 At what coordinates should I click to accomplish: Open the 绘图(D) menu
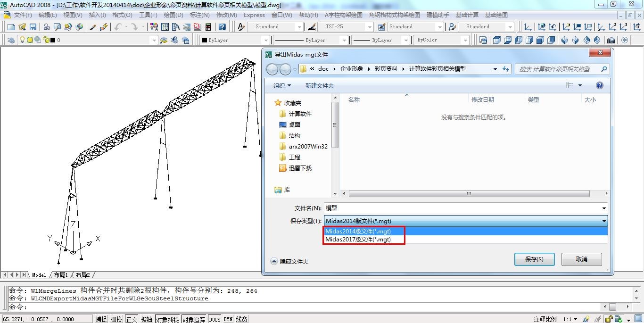pos(173,15)
